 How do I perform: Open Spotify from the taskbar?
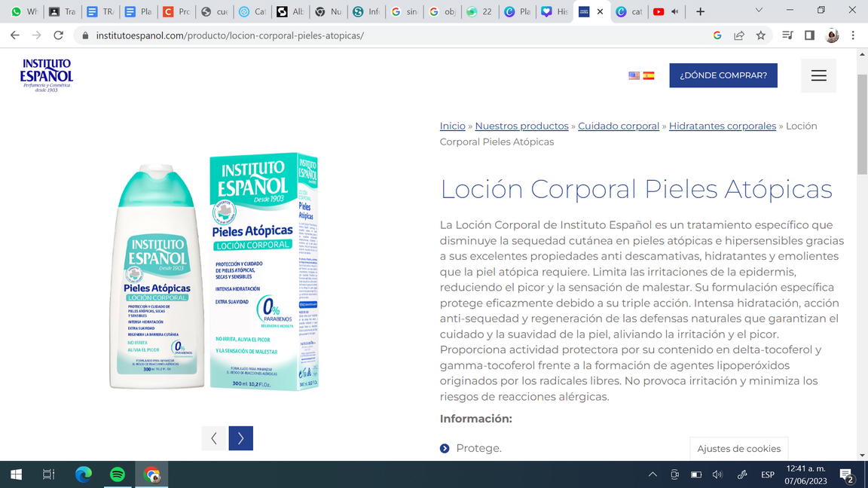coord(118,474)
